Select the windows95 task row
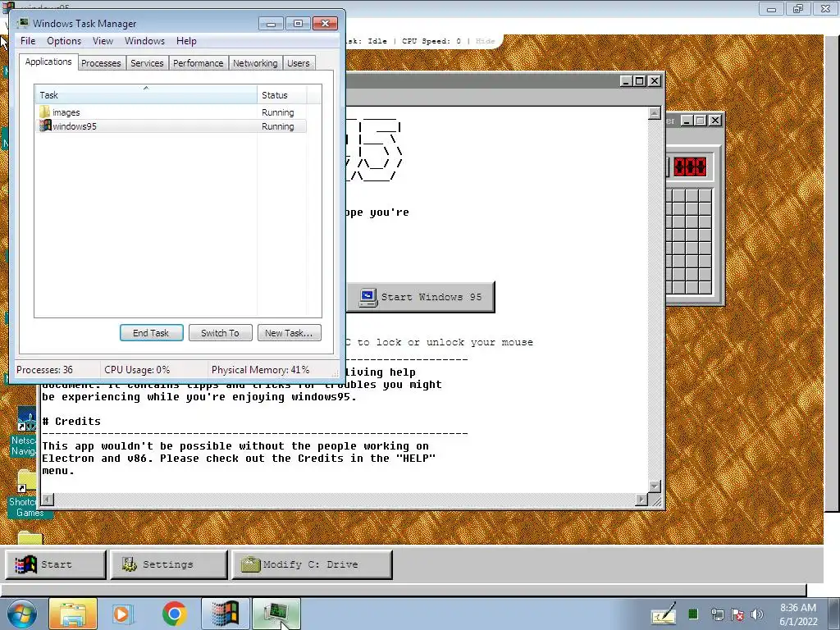This screenshot has height=630, width=840. tap(171, 126)
